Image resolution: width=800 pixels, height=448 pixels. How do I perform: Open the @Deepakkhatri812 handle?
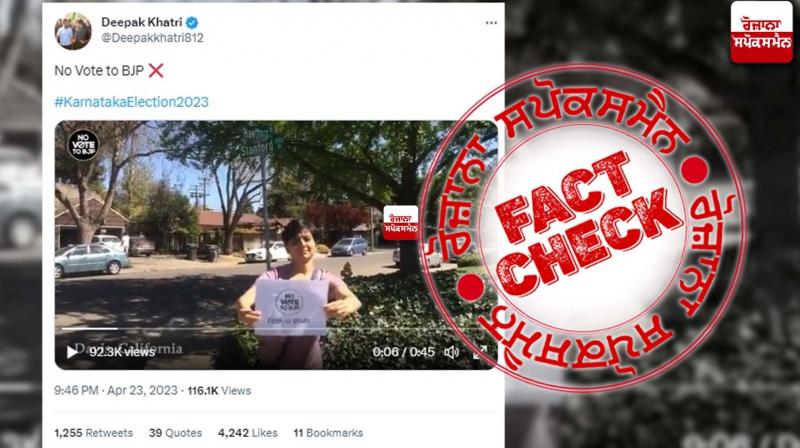pos(152,38)
